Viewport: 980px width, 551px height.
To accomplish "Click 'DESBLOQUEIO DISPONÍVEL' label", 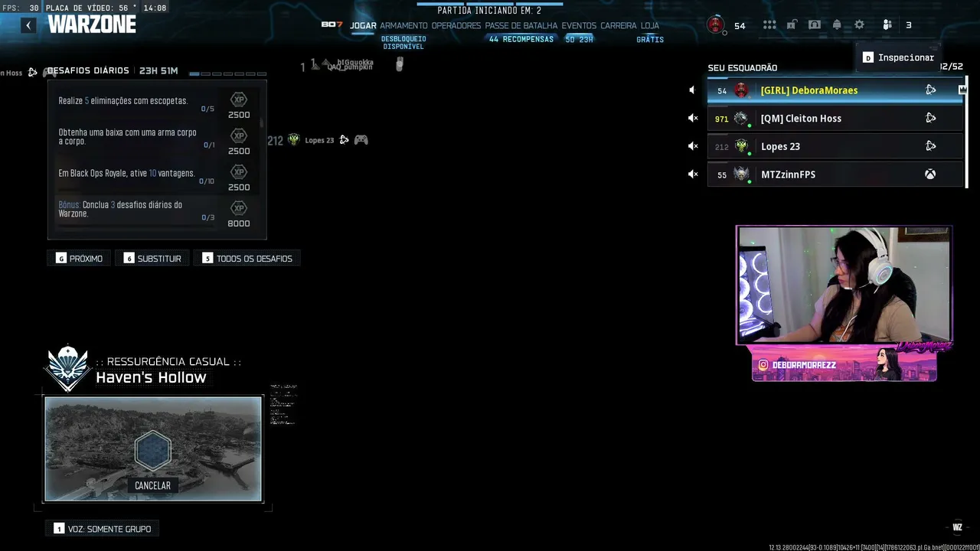I will 403,43.
